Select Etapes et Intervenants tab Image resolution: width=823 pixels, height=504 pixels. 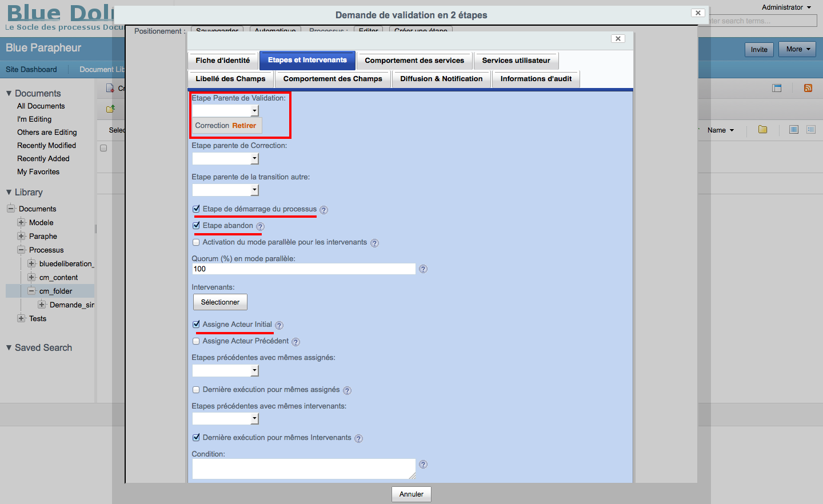(x=307, y=60)
